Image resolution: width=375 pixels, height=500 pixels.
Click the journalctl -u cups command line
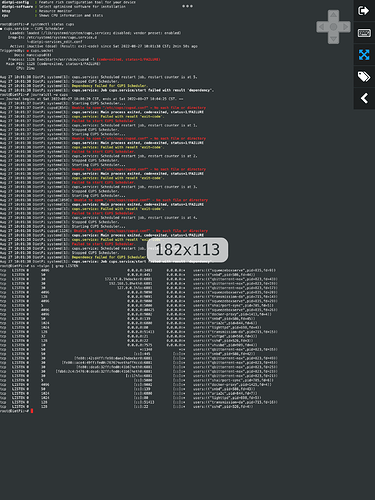34,95
